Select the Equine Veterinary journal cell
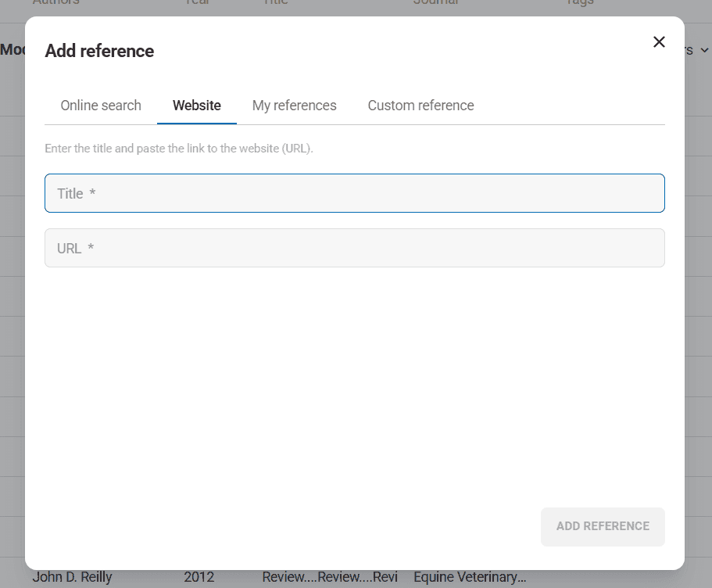712x588 pixels. [470, 578]
